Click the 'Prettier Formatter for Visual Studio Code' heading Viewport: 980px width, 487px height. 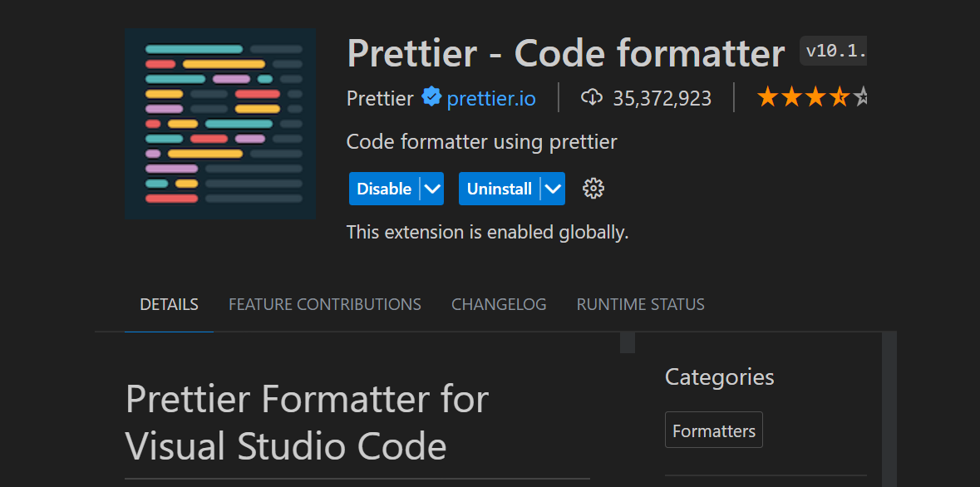tap(307, 423)
